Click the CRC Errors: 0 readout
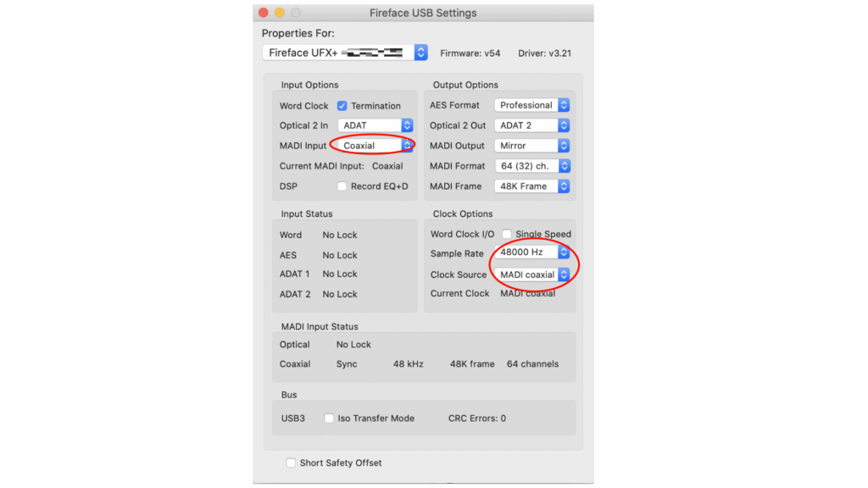This screenshot has width=868, height=488. [476, 419]
